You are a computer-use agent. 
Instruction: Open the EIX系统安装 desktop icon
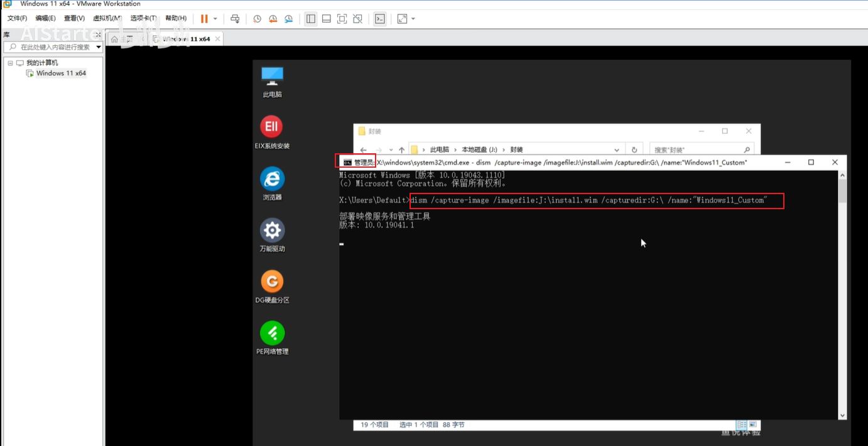(272, 128)
